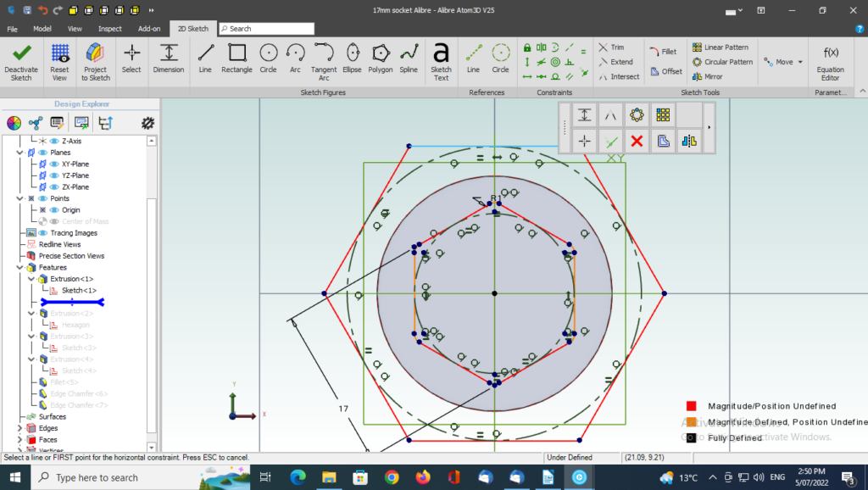Image resolution: width=868 pixels, height=490 pixels.
Task: Toggle visibility of the XY-Plane
Action: [55, 164]
